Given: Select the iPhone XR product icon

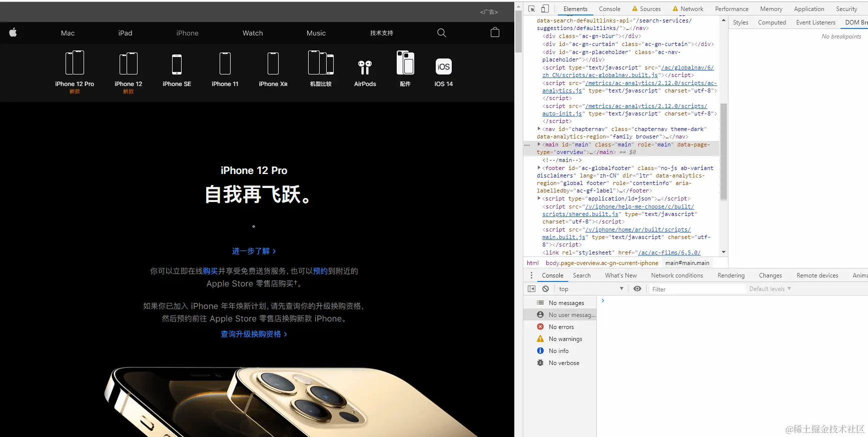Looking at the screenshot, I should click(x=273, y=63).
